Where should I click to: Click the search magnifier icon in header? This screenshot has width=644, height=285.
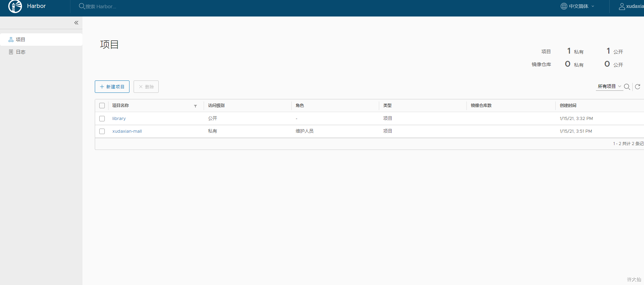(82, 6)
